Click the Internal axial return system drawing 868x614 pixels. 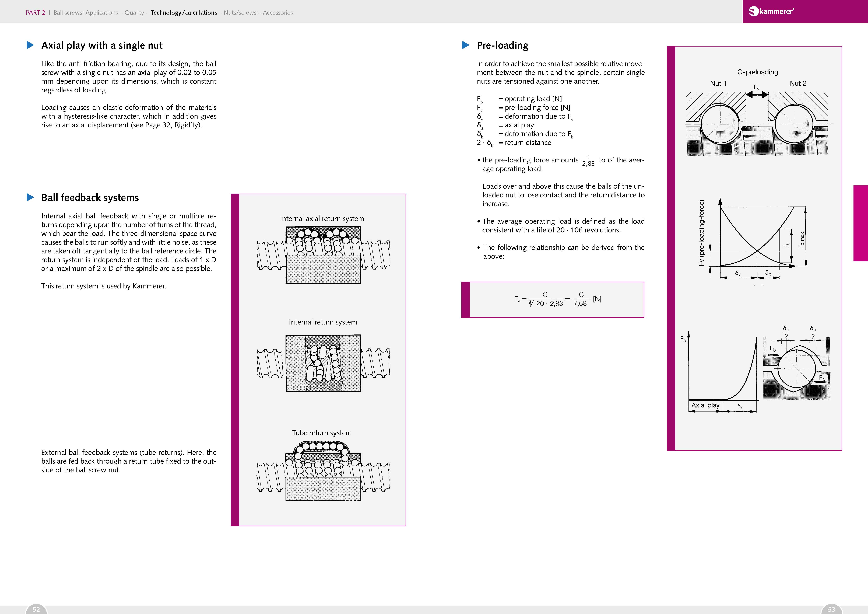point(323,255)
